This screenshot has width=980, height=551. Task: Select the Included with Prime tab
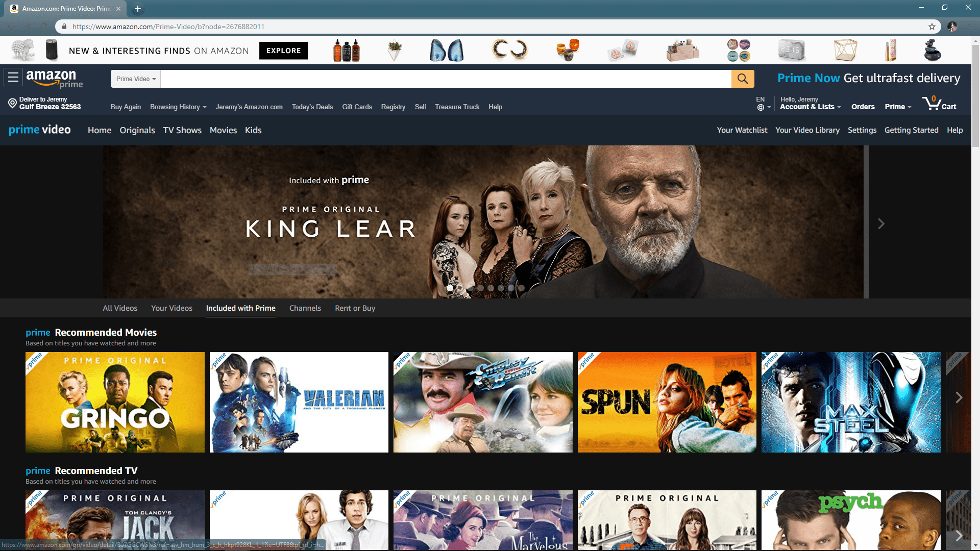click(240, 308)
